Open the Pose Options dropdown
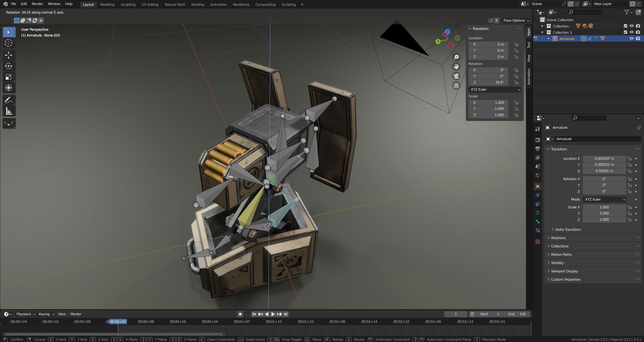Image resolution: width=644 pixels, height=342 pixels. click(516, 20)
